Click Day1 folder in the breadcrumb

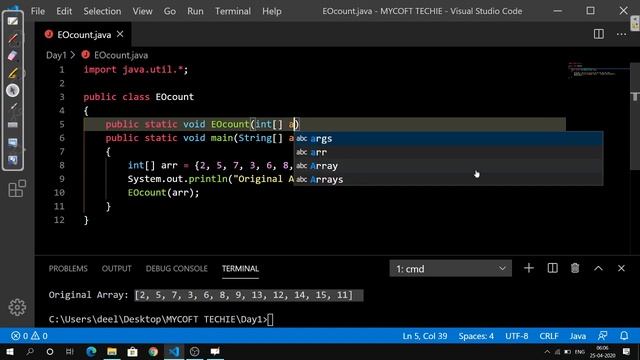[56, 55]
